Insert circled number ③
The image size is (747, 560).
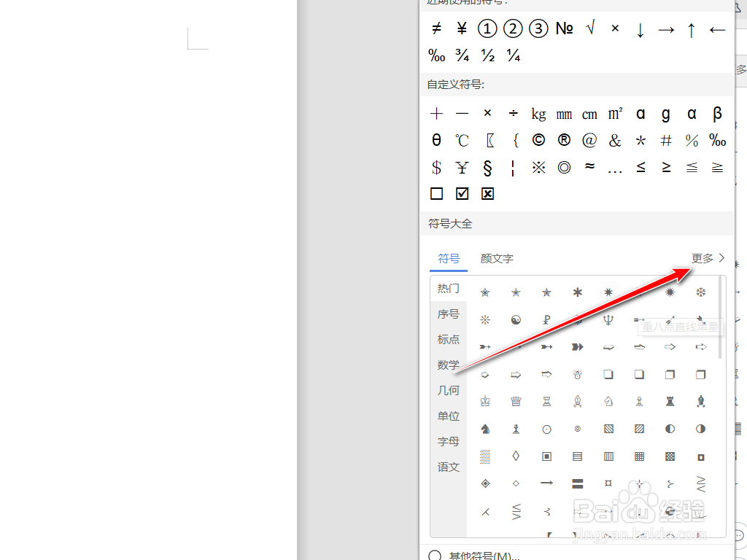[539, 29]
